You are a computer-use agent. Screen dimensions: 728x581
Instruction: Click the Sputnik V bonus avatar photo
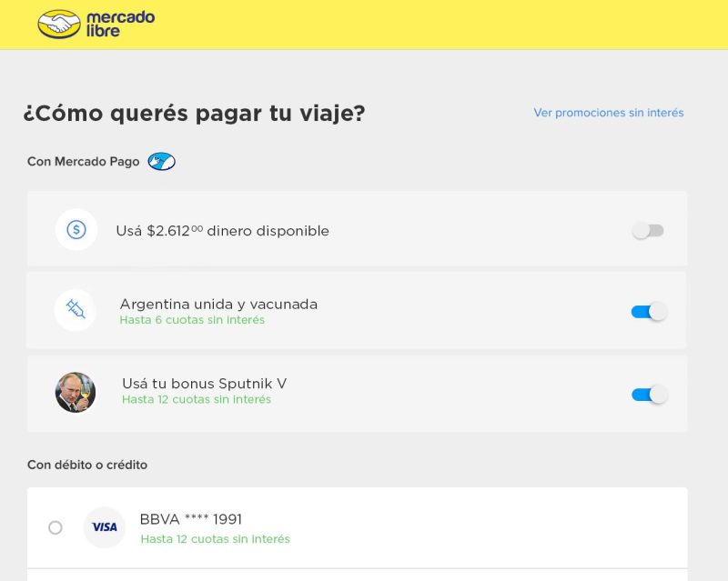coord(76,392)
